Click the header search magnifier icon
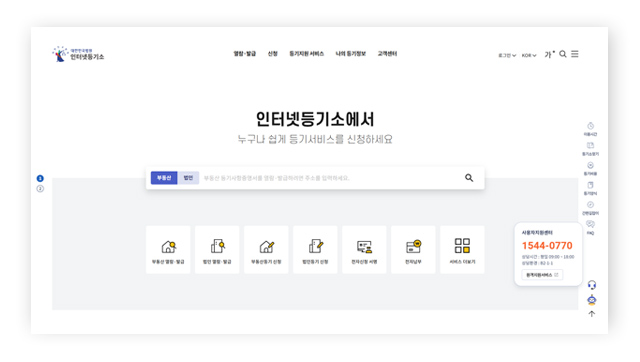 tap(563, 54)
